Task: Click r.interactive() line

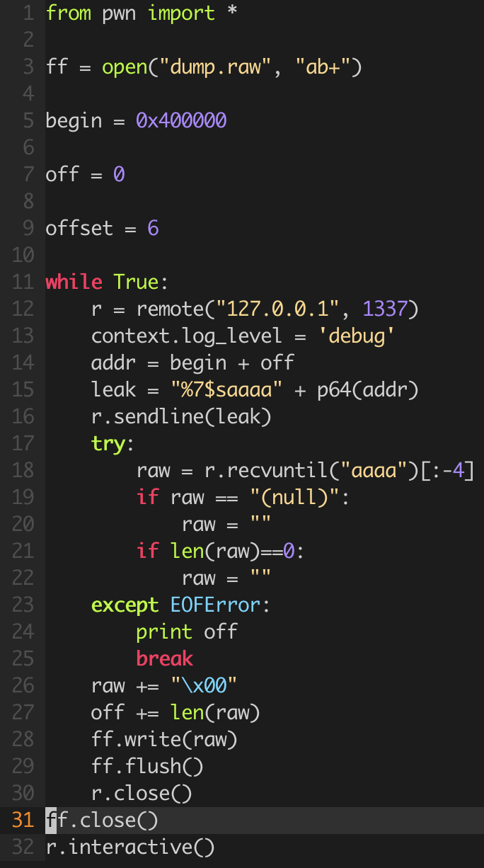Action: click(130, 847)
